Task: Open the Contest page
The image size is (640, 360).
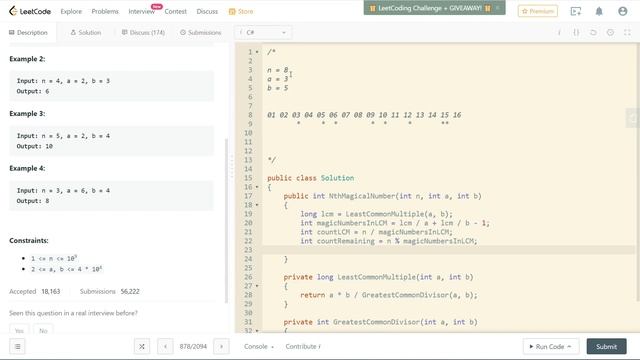Action: 176,11
